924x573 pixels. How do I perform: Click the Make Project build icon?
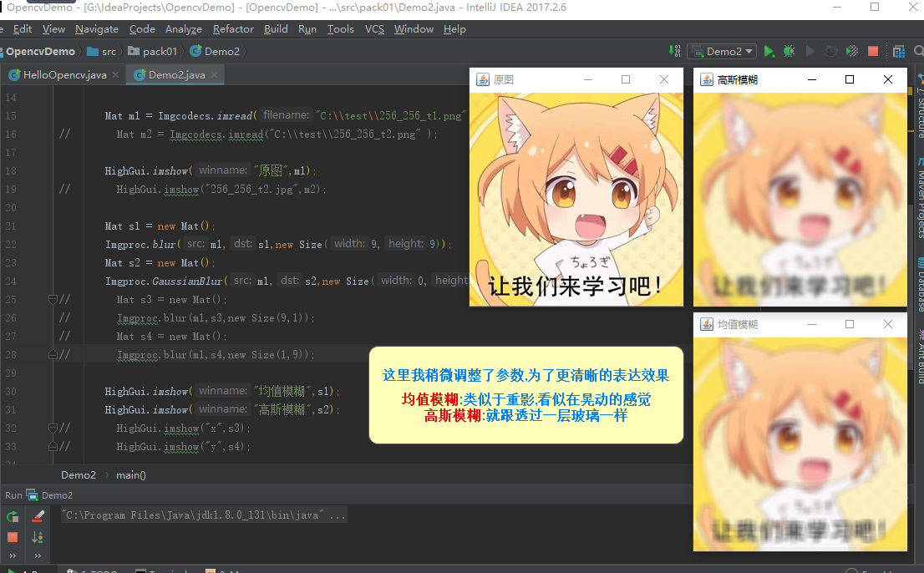675,51
